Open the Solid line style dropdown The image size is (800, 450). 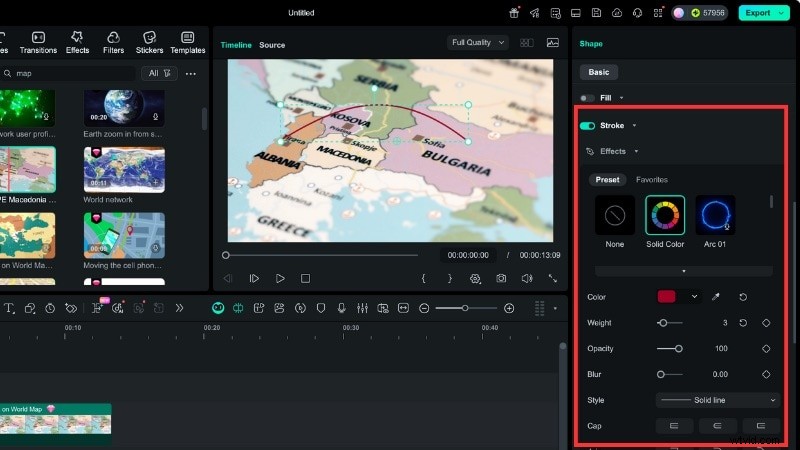tap(718, 400)
